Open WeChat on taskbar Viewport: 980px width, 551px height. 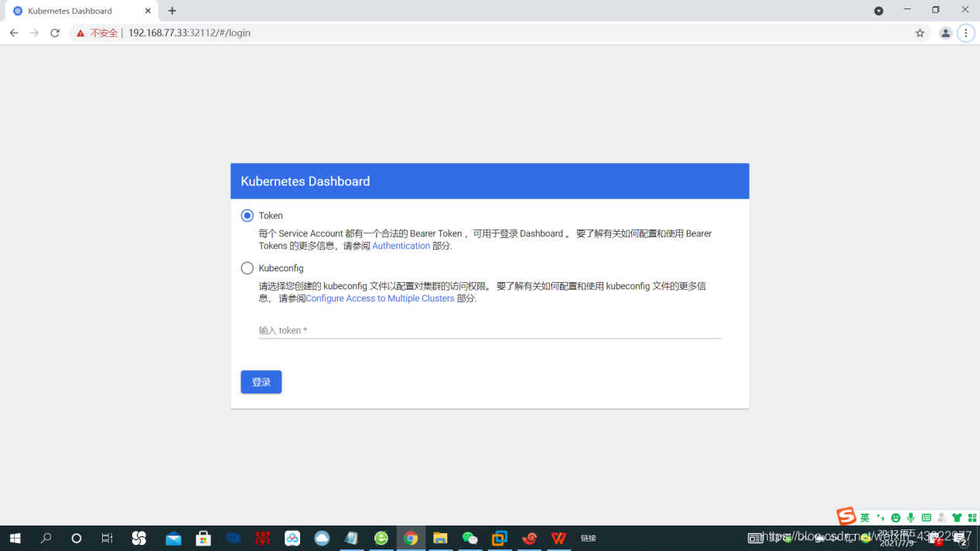tap(470, 538)
